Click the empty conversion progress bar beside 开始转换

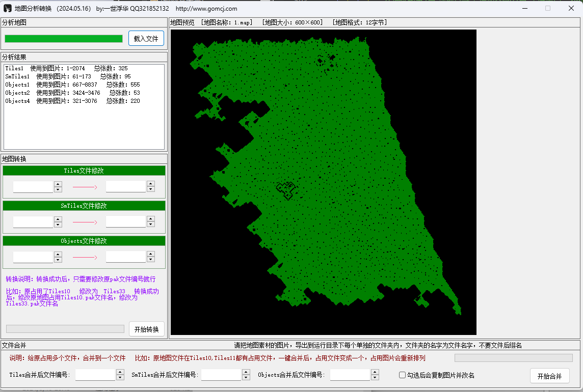(x=65, y=329)
